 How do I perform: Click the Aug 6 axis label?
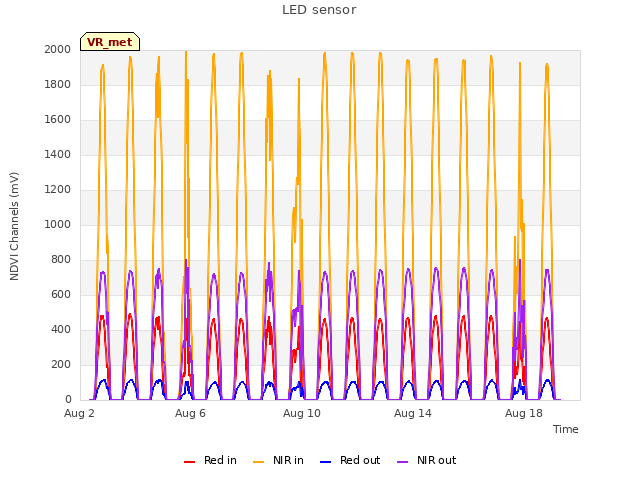click(190, 413)
